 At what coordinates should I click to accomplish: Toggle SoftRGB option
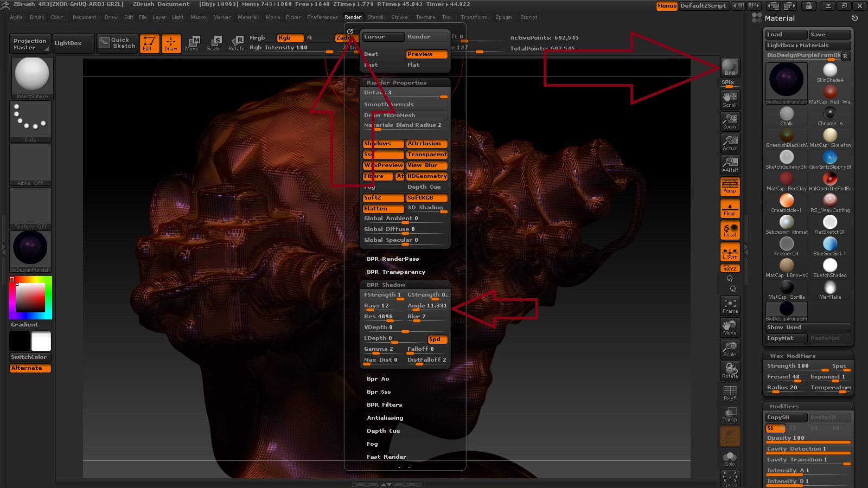(x=427, y=198)
